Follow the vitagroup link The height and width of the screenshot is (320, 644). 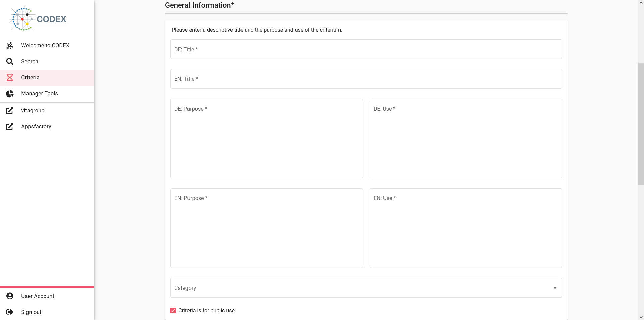point(47,110)
